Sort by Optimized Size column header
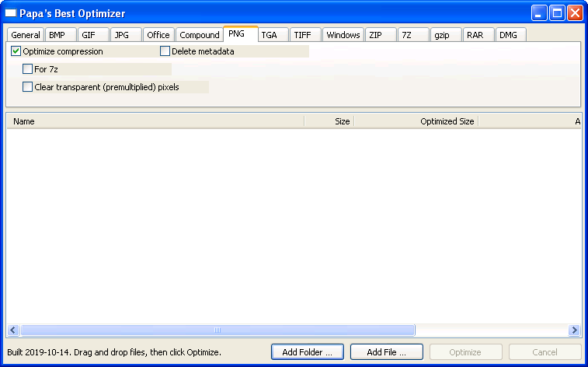This screenshot has width=588, height=367. pos(416,121)
